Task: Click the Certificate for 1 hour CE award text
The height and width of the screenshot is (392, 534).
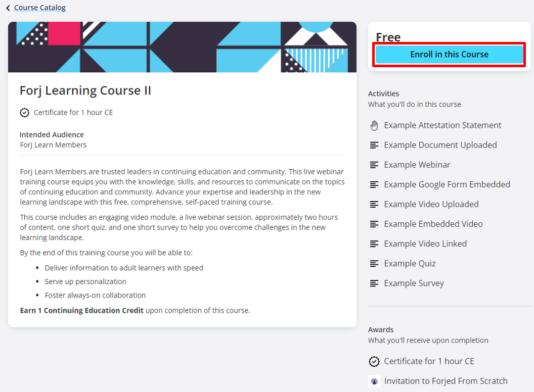Action: click(429, 361)
